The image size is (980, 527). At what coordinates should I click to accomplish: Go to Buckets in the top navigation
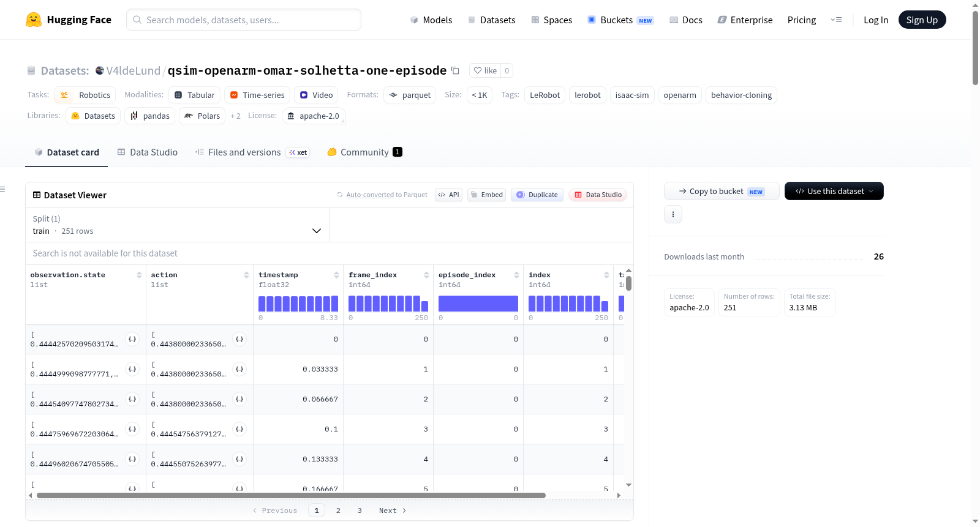tap(620, 20)
